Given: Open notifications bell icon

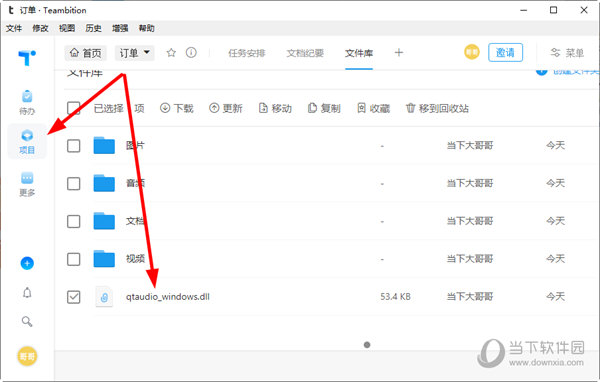Looking at the screenshot, I should 27,293.
